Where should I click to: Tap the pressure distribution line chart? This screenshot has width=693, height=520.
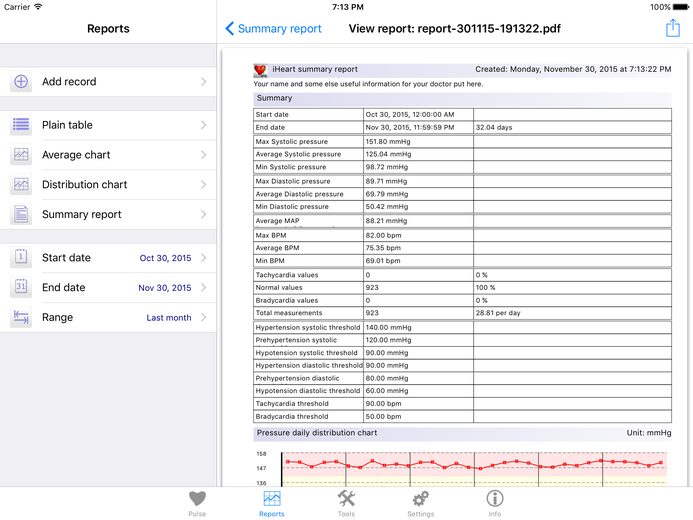pos(474,468)
